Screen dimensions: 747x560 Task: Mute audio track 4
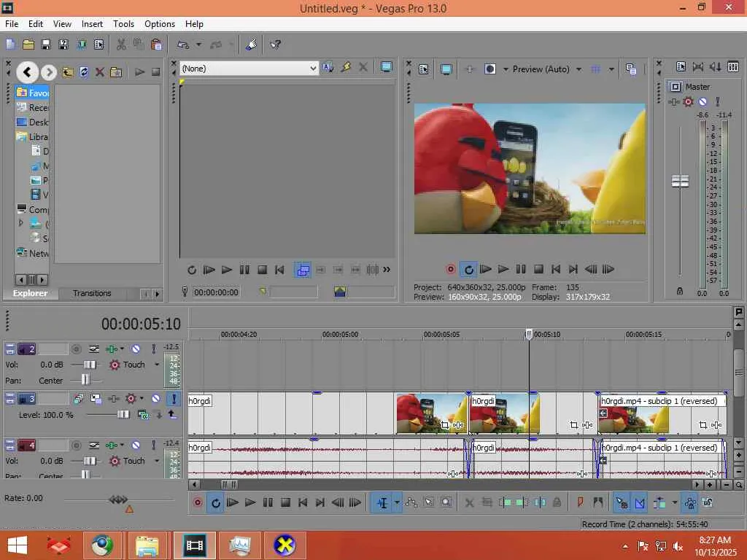[x=136, y=446]
